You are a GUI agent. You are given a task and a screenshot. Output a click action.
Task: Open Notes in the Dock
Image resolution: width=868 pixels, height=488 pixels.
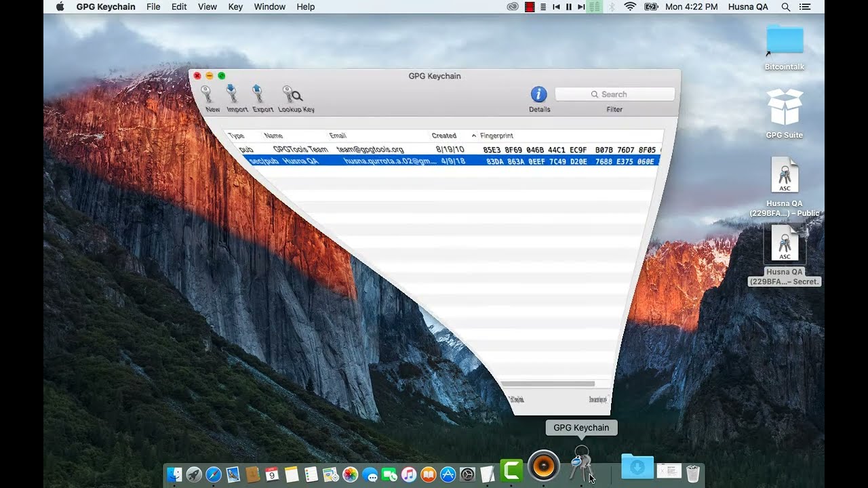pos(292,474)
